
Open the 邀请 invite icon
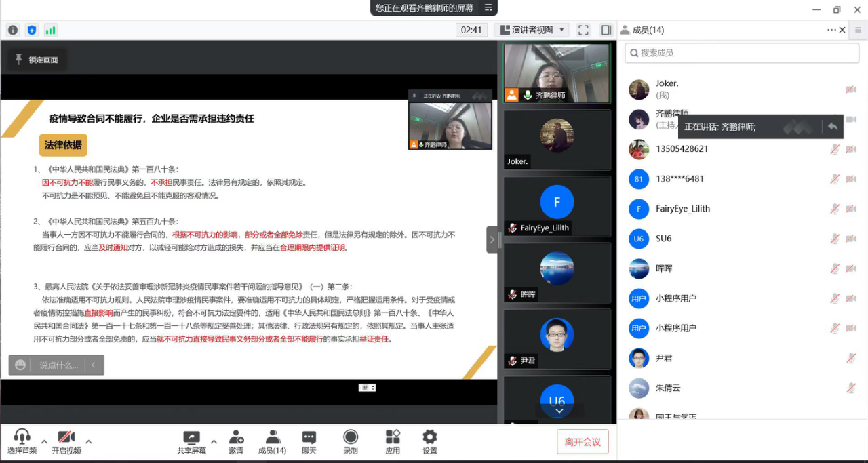tap(236, 442)
